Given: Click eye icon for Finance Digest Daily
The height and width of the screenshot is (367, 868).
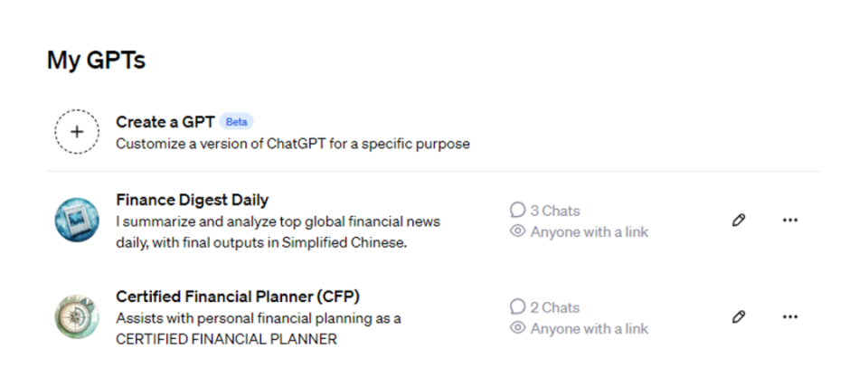Looking at the screenshot, I should point(517,231).
